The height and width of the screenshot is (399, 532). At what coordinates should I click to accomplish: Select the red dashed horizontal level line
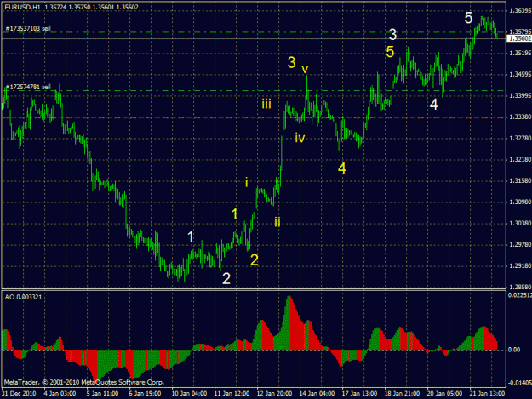click(254, 117)
